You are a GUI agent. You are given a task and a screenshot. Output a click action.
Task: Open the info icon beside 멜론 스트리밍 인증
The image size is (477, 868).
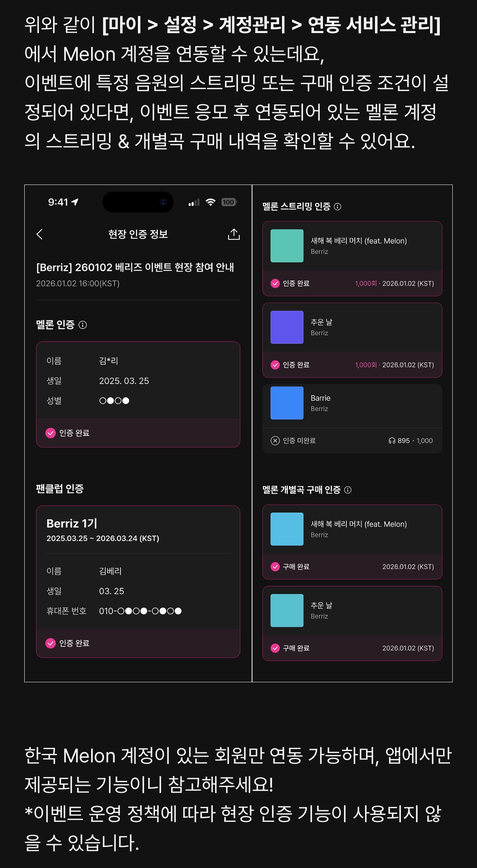[x=339, y=207]
